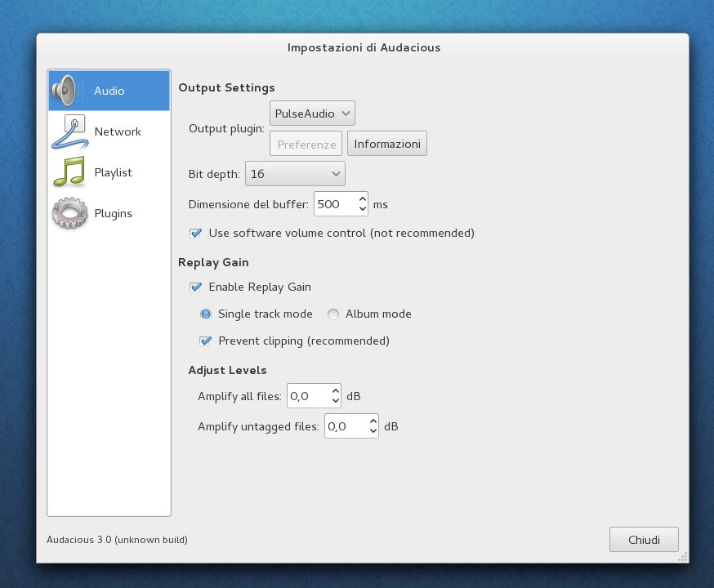
Task: Click the Amplify all files field
Action: click(309, 396)
